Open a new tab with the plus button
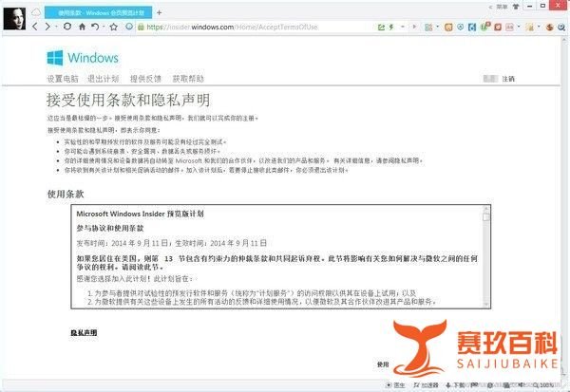 click(x=159, y=12)
